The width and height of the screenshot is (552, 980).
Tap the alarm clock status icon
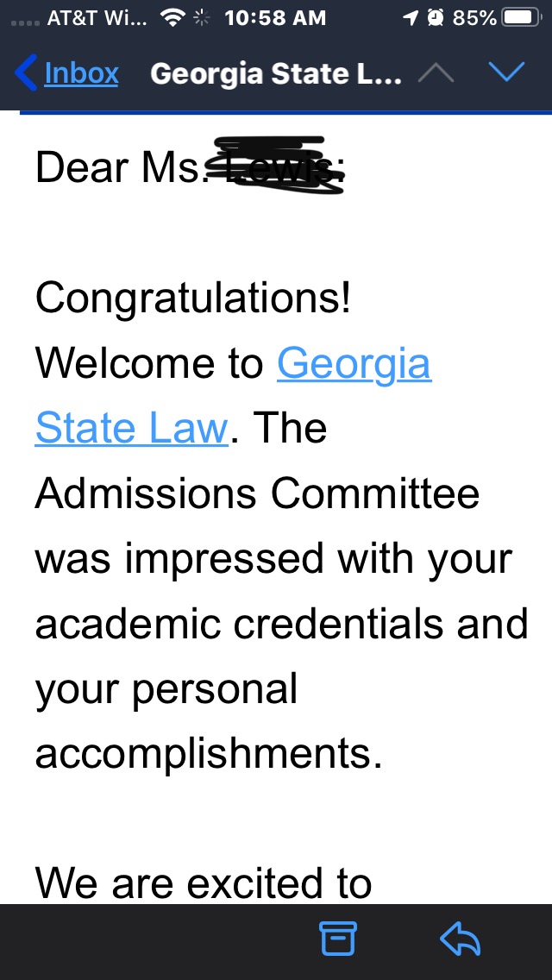tap(436, 18)
